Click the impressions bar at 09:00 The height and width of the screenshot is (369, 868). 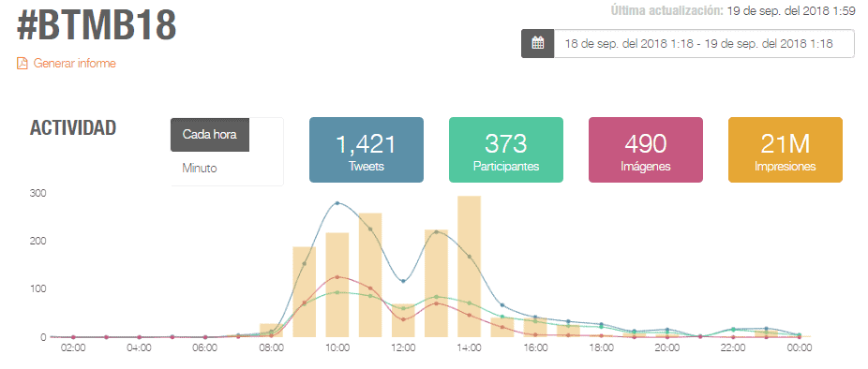click(304, 292)
